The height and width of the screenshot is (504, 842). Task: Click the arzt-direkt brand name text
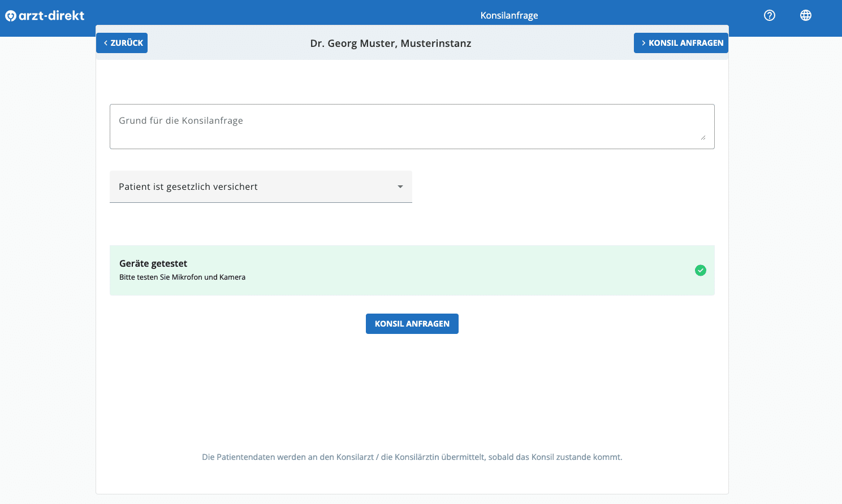point(51,16)
